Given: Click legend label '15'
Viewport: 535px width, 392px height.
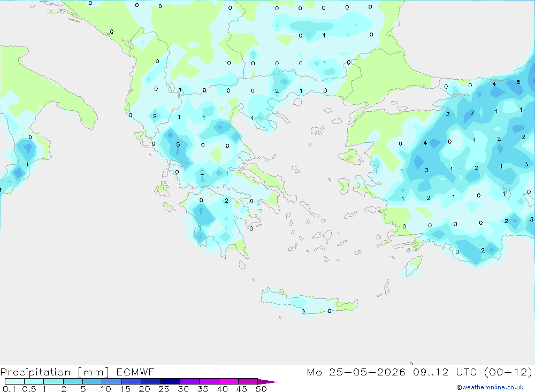Looking at the screenshot, I should point(125,389).
